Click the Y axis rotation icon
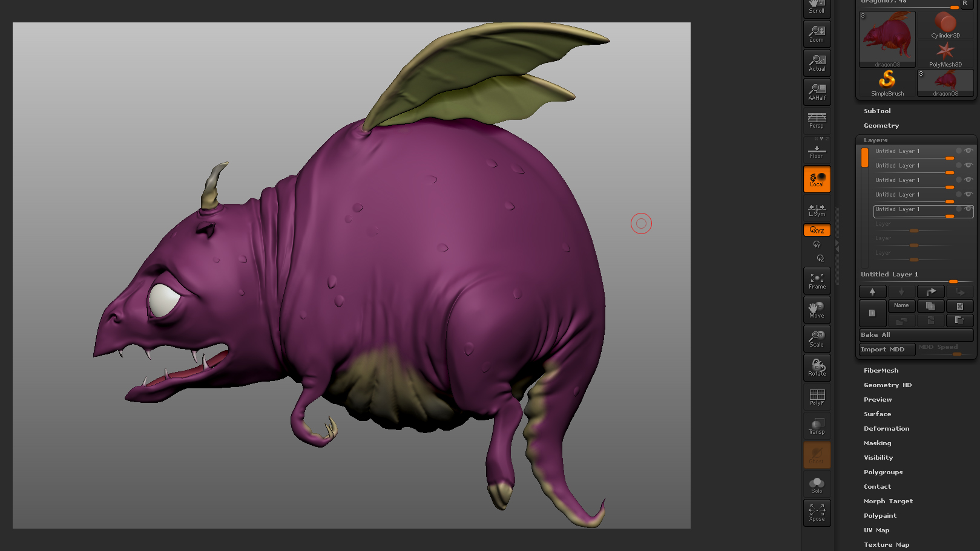The height and width of the screenshot is (551, 980). (817, 244)
